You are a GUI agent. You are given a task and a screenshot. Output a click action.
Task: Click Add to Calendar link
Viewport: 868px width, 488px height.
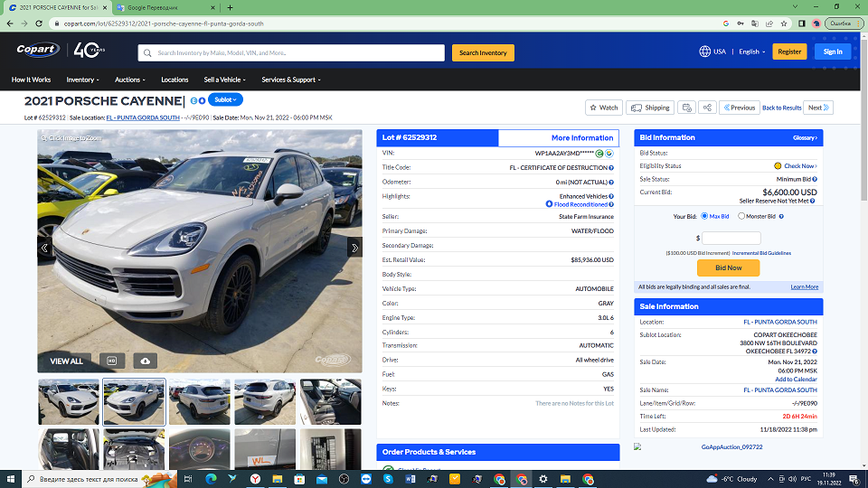(x=796, y=379)
